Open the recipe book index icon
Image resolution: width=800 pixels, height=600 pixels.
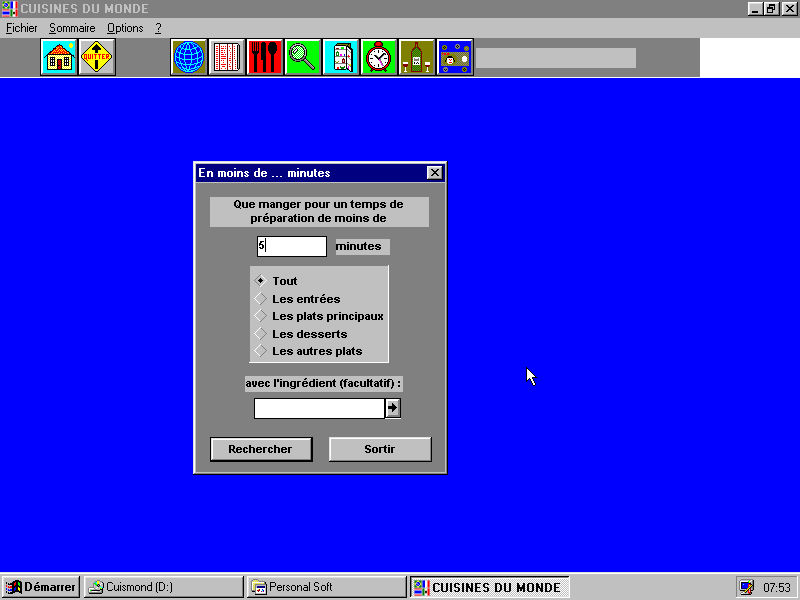pyautogui.click(x=227, y=57)
